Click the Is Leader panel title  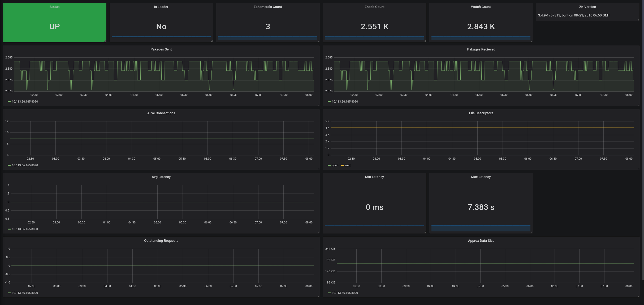(161, 7)
